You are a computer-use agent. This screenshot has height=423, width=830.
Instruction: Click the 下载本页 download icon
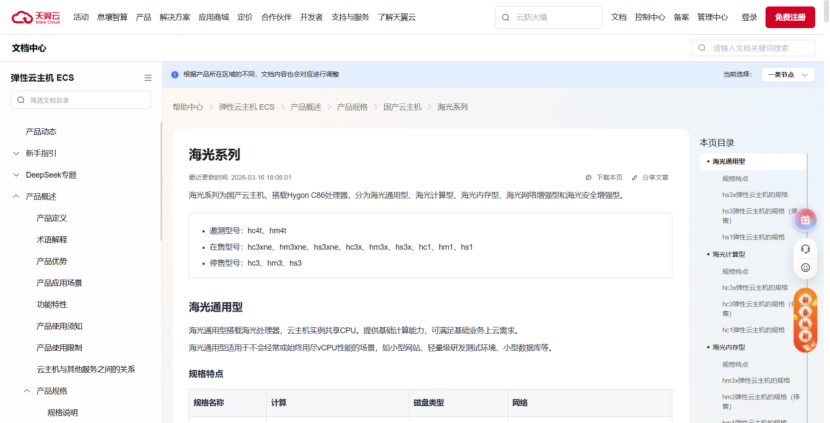click(589, 177)
